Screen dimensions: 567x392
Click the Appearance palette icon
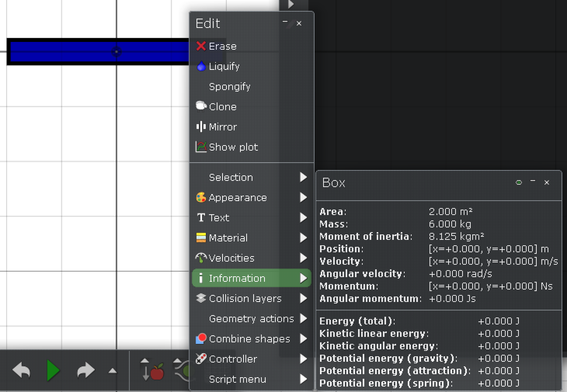(201, 198)
